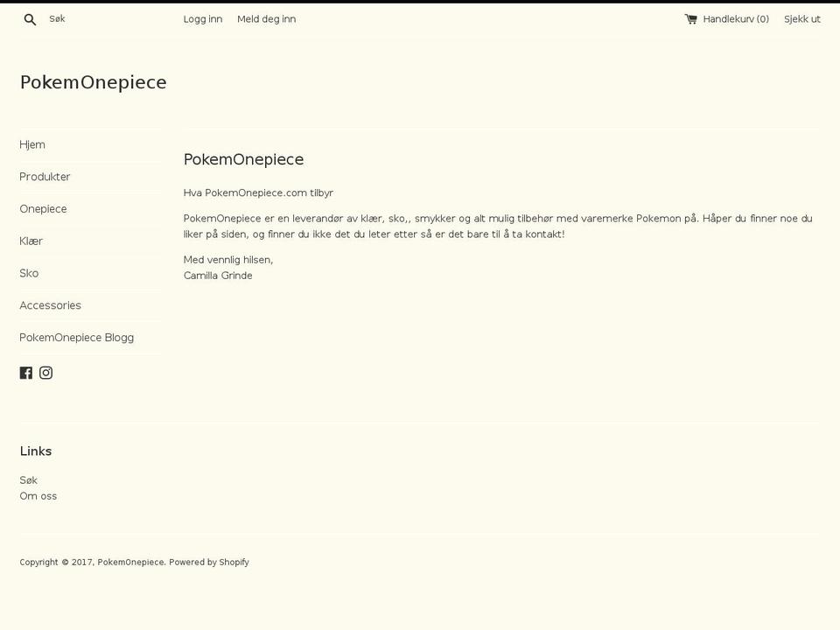Open the footer Søk link

click(28, 479)
